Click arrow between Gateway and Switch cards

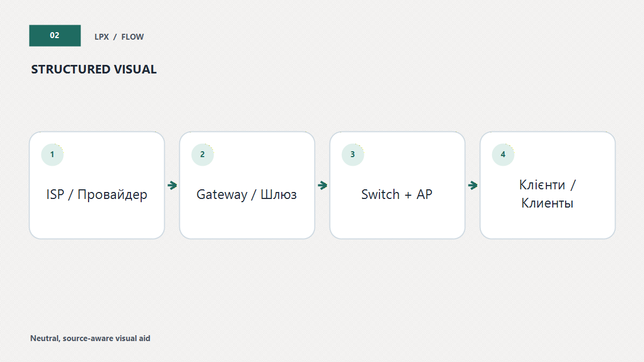pyautogui.click(x=323, y=186)
